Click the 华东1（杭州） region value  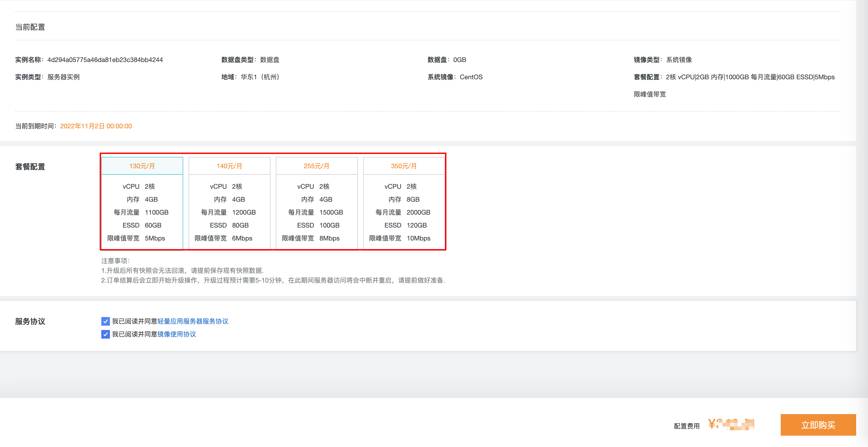pos(261,77)
